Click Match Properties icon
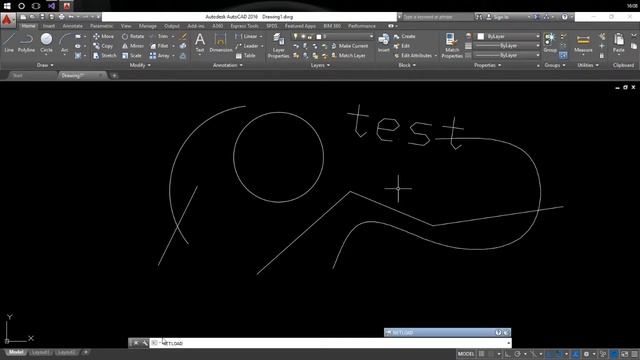Viewport: 640px width, 360px height. (x=452, y=46)
